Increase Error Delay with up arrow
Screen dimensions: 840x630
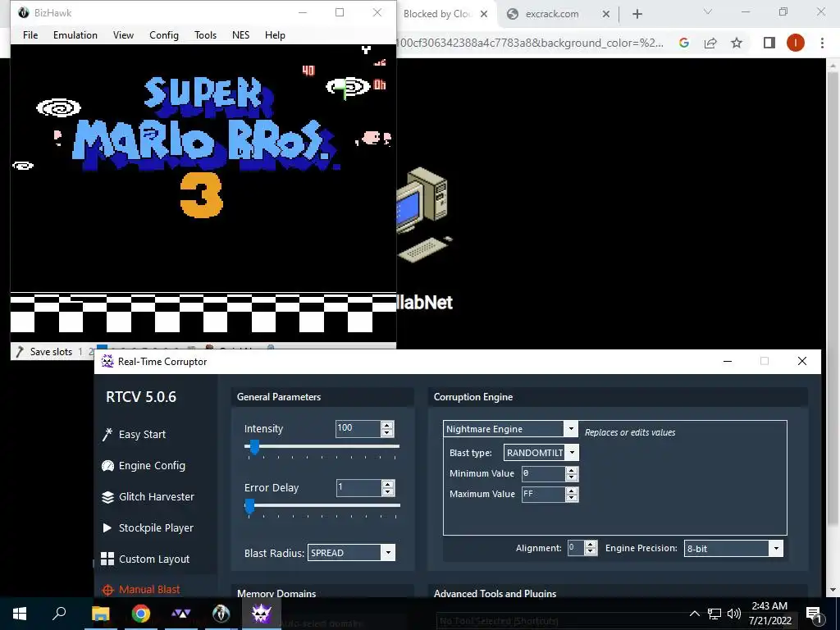(388, 484)
